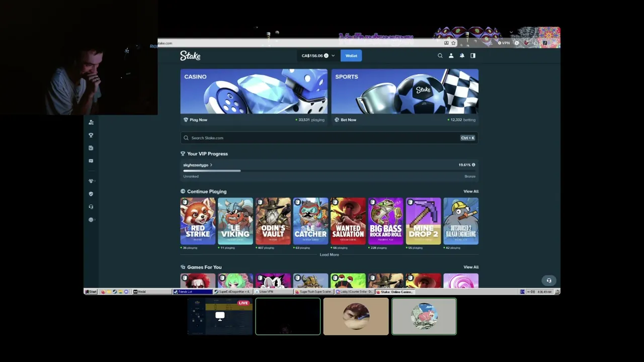Click the install app icon in address bar
The width and height of the screenshot is (644, 362).
[x=446, y=43]
